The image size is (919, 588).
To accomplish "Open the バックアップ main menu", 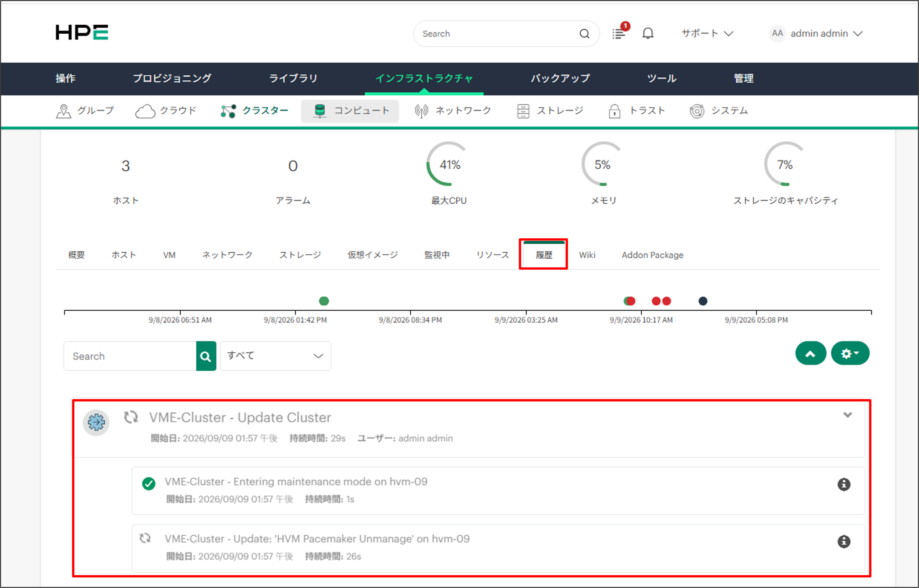I will point(560,78).
